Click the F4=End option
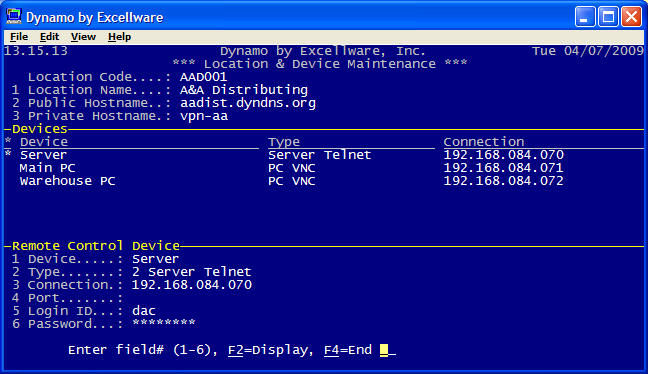Screen dimensions: 648x374 tap(348, 350)
